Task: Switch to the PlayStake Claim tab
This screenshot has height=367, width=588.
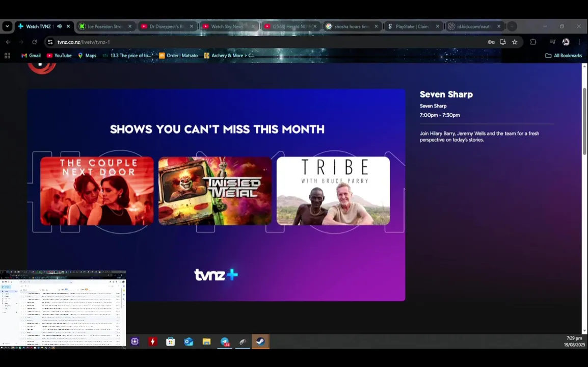Action: tap(413, 27)
